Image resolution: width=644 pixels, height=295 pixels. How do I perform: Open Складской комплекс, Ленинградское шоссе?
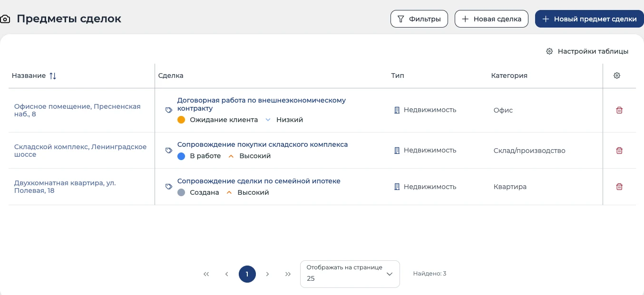80,151
